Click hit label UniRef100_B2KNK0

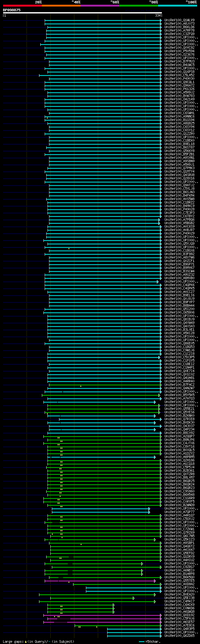[x=179, y=415]
